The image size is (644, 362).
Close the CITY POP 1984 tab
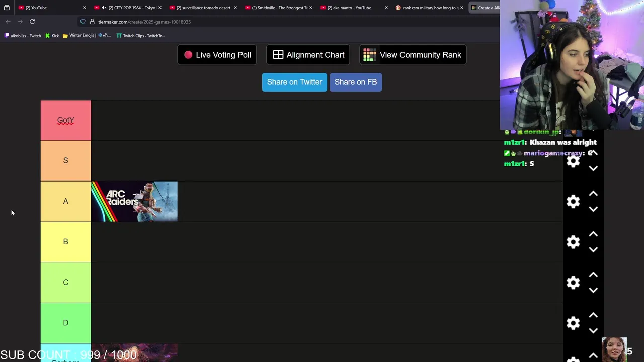pos(160,8)
